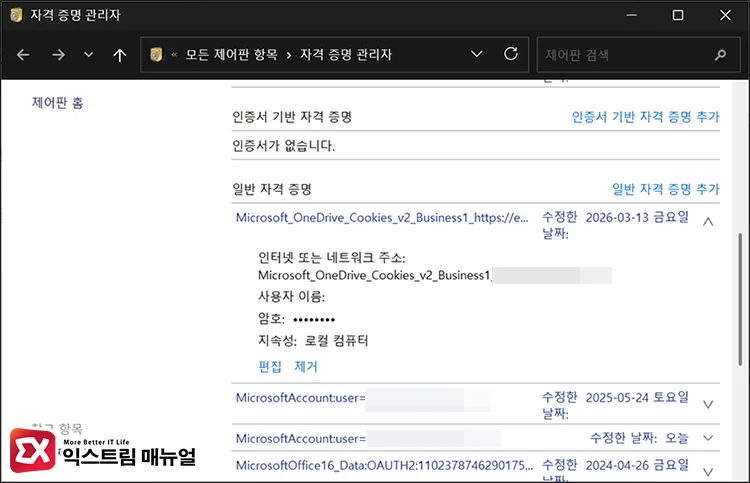This screenshot has width=750, height=483.
Task: Click the 2025-05-24 토요일 modified date
Action: [x=637, y=397]
